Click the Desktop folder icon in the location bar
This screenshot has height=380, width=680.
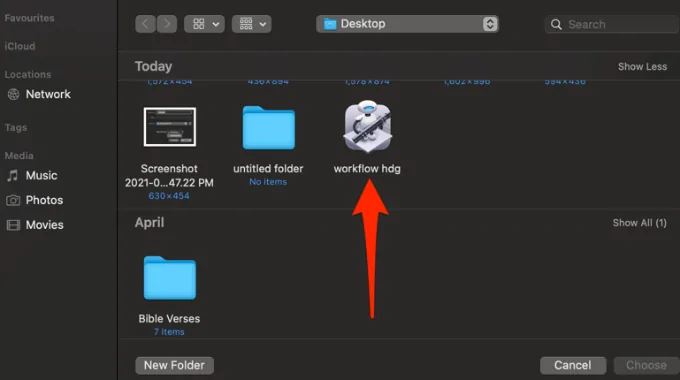[330, 24]
